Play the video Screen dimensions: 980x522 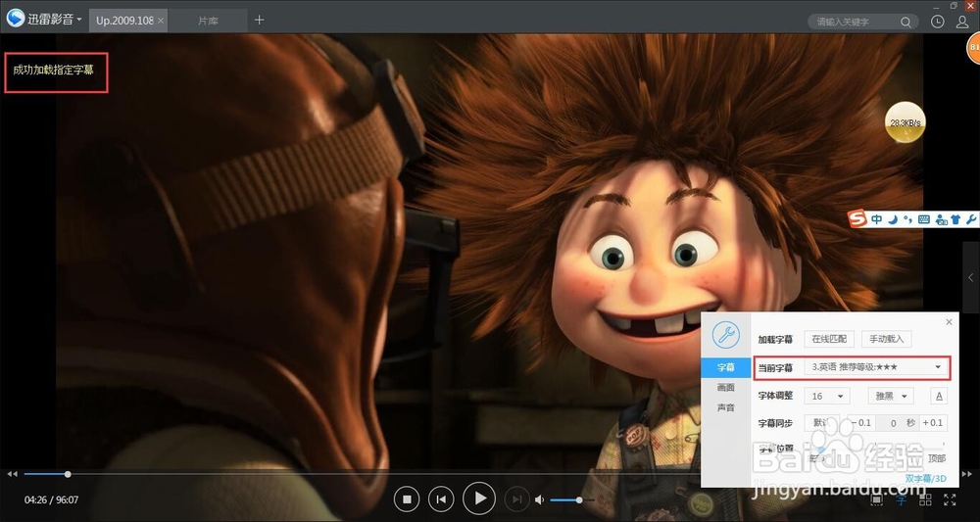pos(479,498)
